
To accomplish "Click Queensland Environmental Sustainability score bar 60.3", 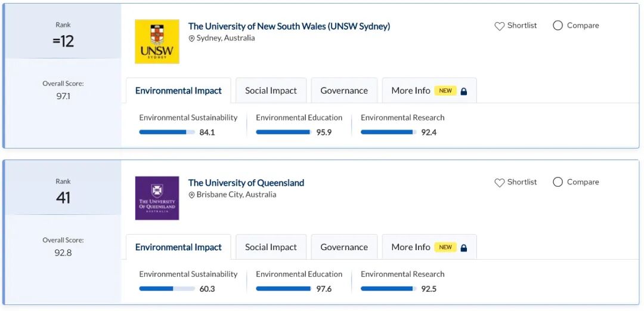I will coord(167,288).
